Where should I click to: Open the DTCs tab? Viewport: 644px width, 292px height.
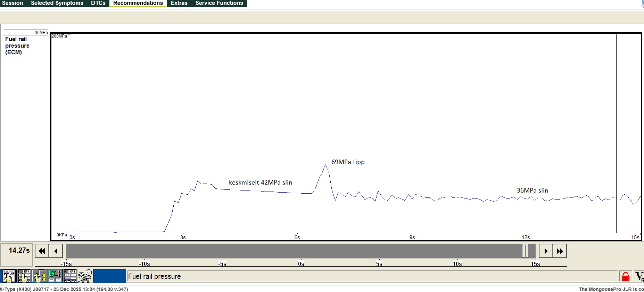98,3
